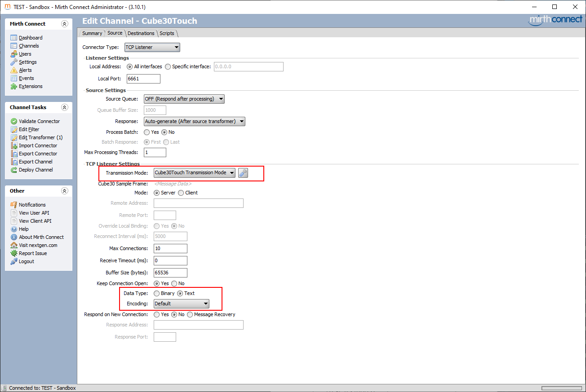
Task: Select Binary data type
Action: (x=157, y=293)
